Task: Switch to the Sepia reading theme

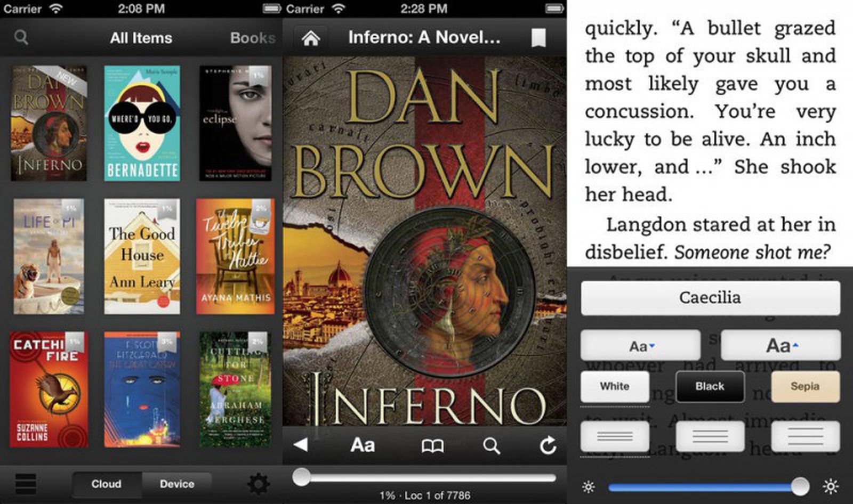Action: pyautogui.click(x=805, y=386)
